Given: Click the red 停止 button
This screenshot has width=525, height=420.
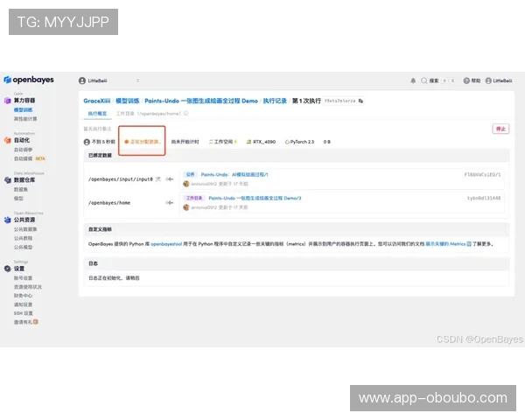Looking at the screenshot, I should pyautogui.click(x=500, y=129).
